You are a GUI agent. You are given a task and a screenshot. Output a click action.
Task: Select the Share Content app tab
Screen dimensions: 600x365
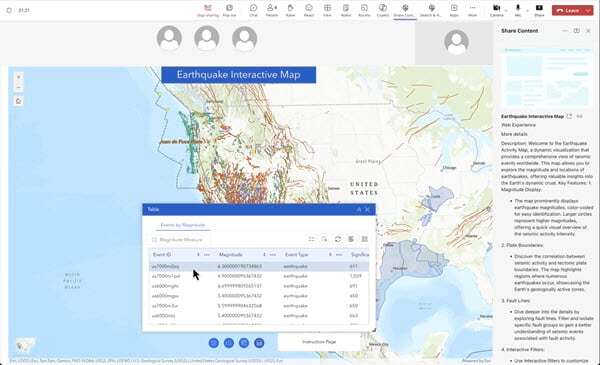click(x=404, y=10)
